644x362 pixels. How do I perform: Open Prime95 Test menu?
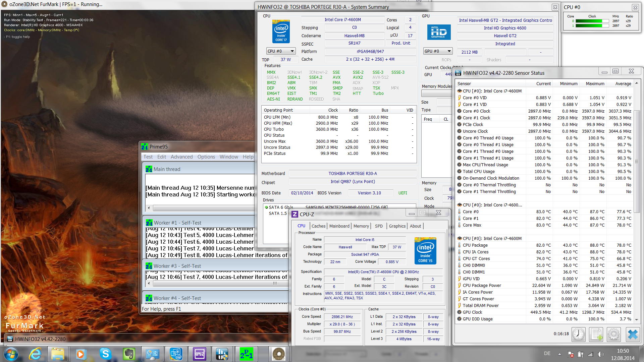(x=148, y=157)
